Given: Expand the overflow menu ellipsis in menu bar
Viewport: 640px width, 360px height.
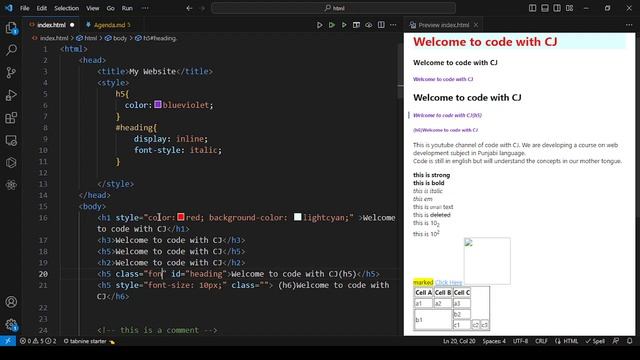Looking at the screenshot, I should point(145,8).
